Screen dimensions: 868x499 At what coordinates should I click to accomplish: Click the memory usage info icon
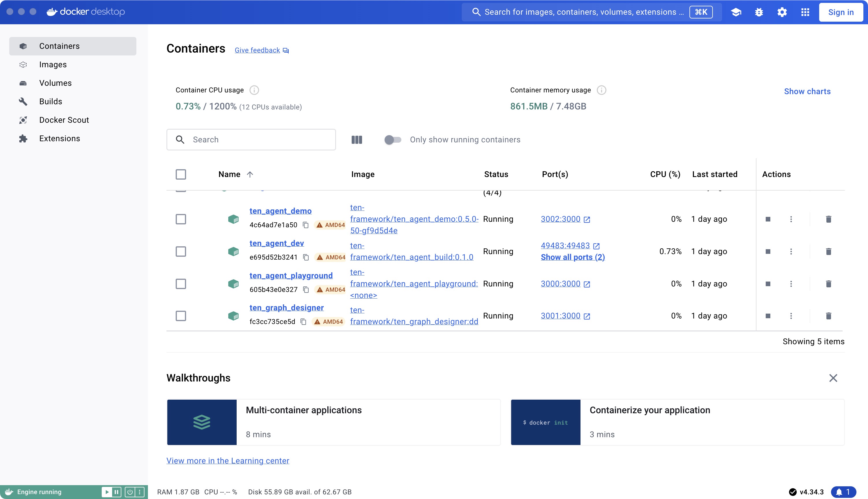[x=601, y=90]
